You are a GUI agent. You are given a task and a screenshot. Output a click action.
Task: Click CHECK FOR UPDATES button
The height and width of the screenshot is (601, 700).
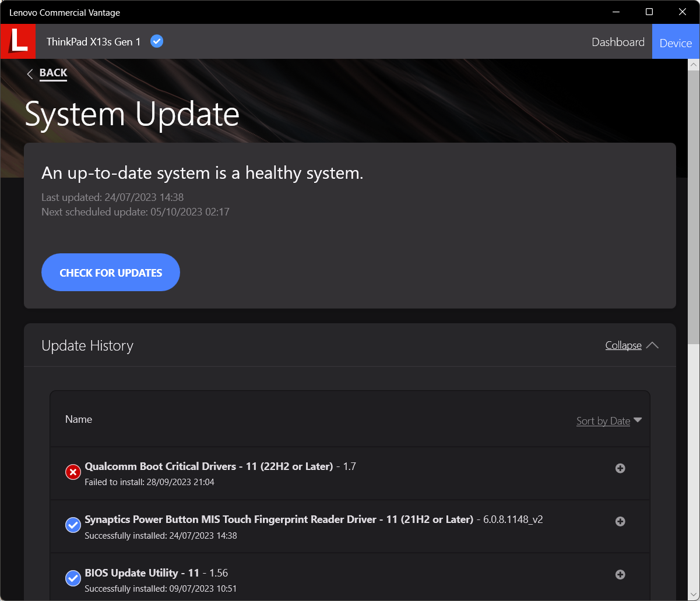coord(111,272)
